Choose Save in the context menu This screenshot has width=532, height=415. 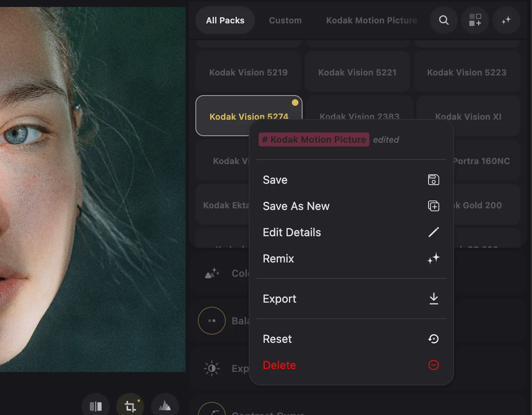point(351,180)
